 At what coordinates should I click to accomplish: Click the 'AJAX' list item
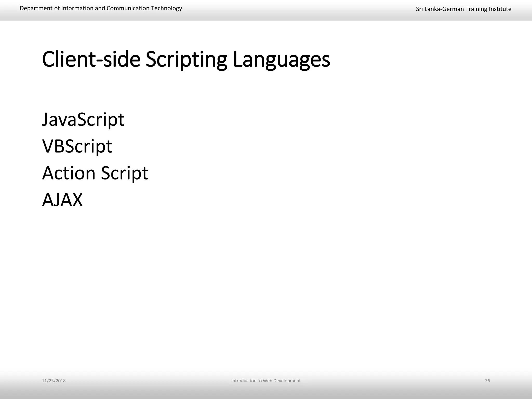tap(62, 200)
